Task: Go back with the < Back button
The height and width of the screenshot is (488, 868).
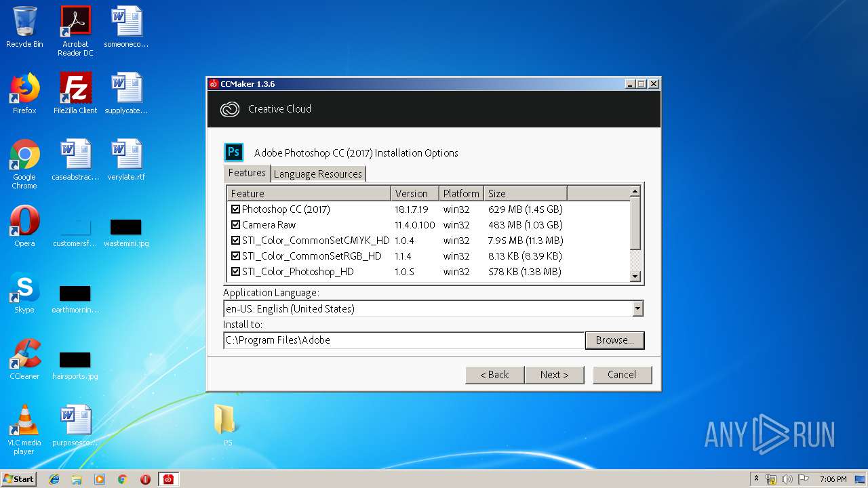Action: [x=494, y=375]
